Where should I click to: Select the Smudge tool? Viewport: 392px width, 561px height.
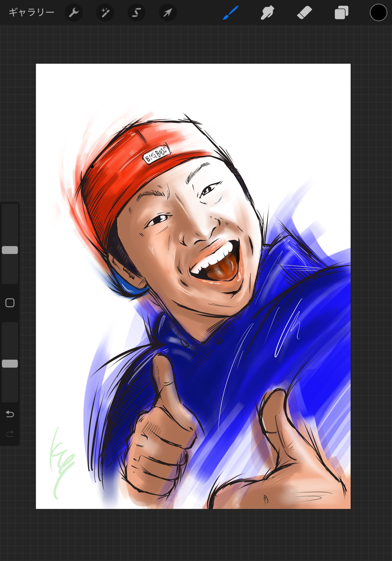[267, 12]
